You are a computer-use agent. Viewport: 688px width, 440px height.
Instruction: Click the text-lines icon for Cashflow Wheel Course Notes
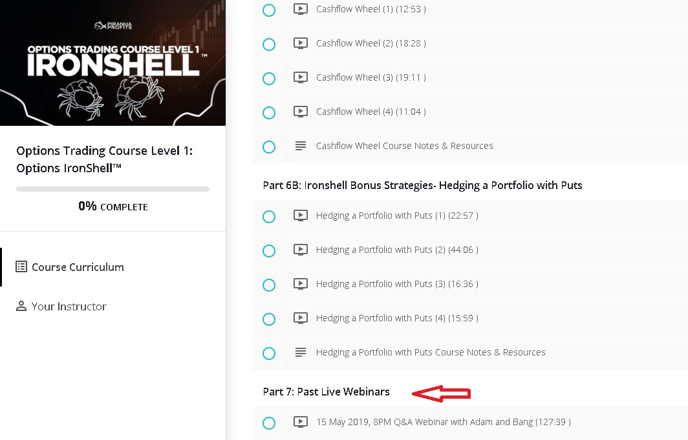point(301,146)
